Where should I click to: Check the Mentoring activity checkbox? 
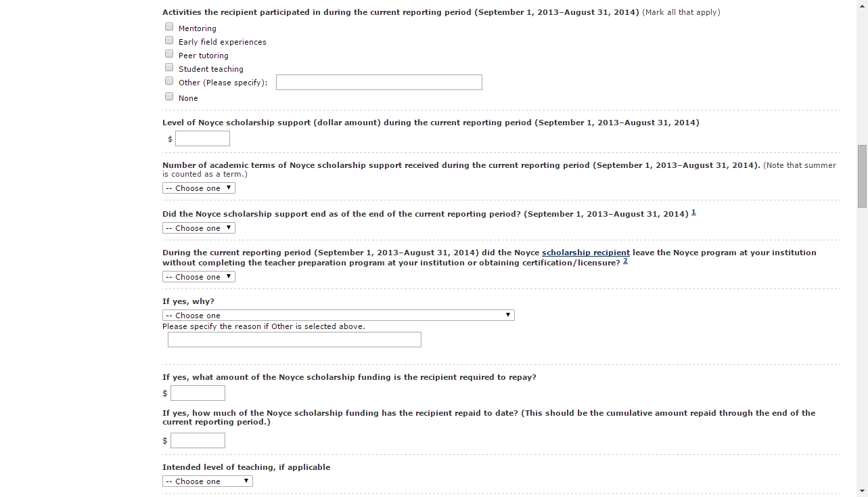[x=169, y=27]
